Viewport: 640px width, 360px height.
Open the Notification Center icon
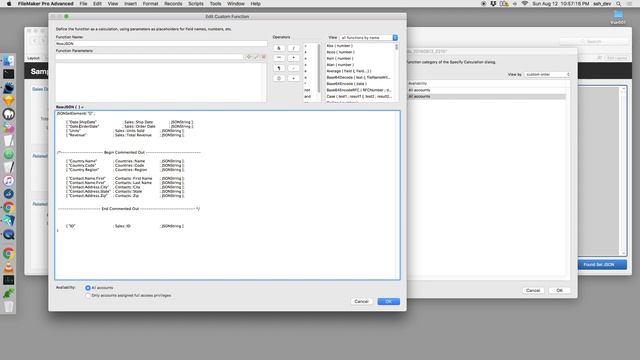[x=630, y=4]
